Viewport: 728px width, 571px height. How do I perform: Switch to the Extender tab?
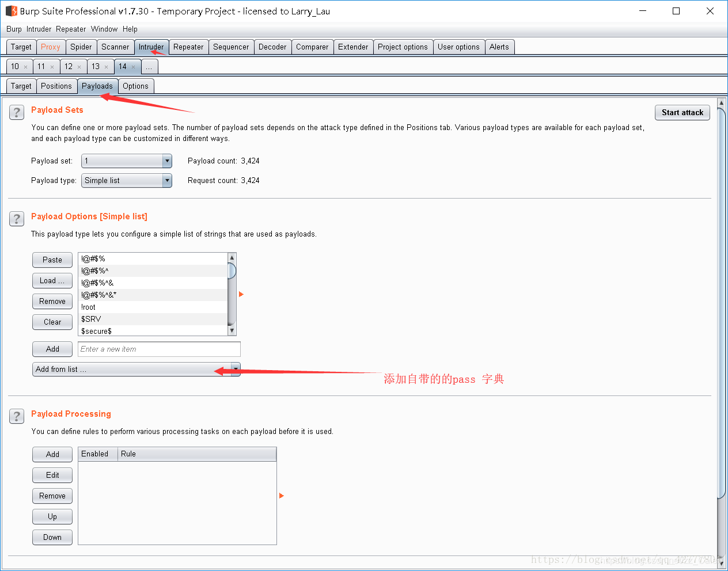(x=353, y=47)
